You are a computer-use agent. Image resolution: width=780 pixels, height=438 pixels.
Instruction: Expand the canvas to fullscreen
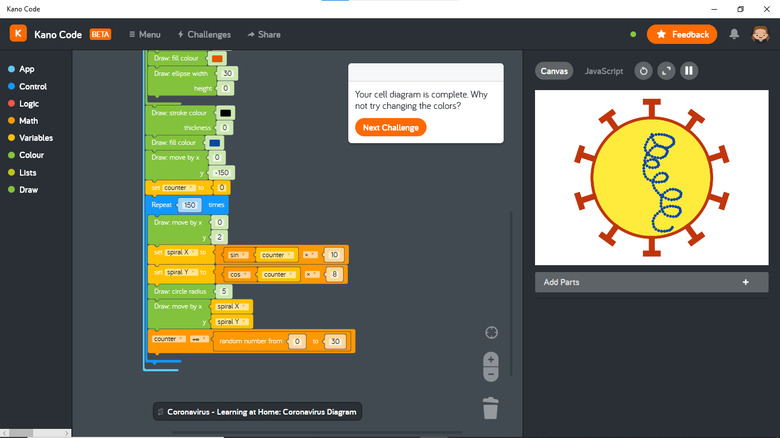click(x=666, y=71)
